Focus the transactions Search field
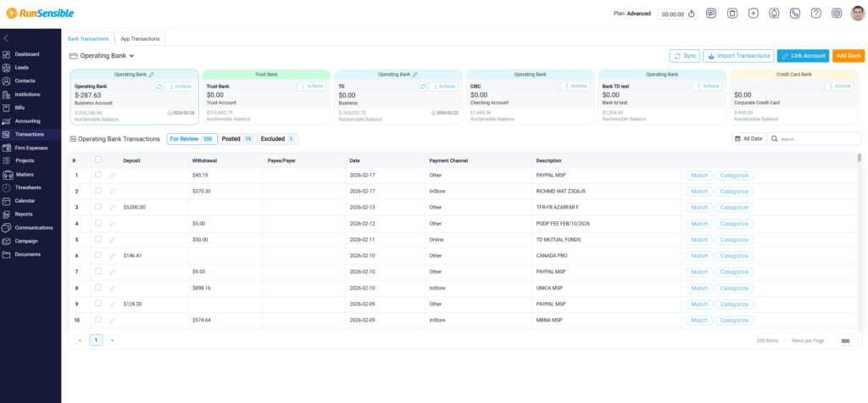This screenshot has width=868, height=403. pyautogui.click(x=815, y=138)
